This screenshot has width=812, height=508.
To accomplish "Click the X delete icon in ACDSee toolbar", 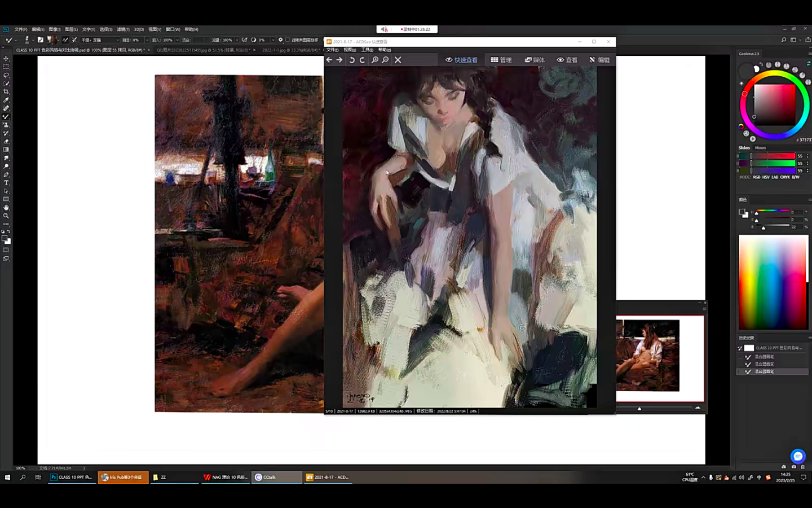I will pyautogui.click(x=398, y=60).
